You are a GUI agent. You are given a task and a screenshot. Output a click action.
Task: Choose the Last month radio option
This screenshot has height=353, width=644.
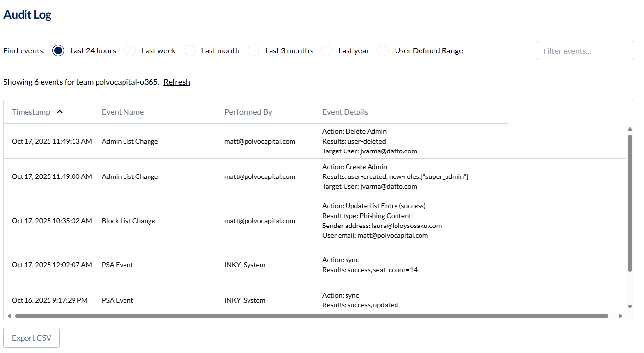tap(190, 50)
